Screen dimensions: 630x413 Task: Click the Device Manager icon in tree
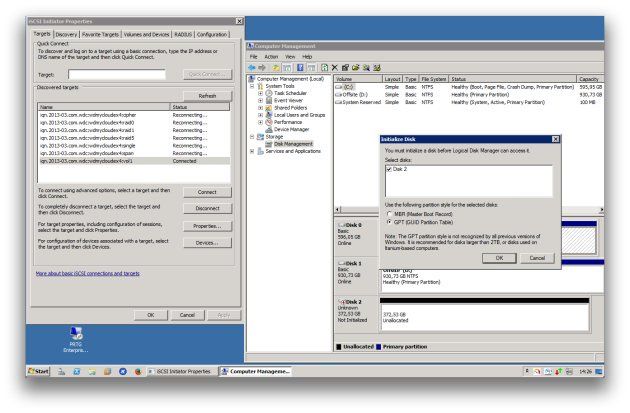coord(269,129)
